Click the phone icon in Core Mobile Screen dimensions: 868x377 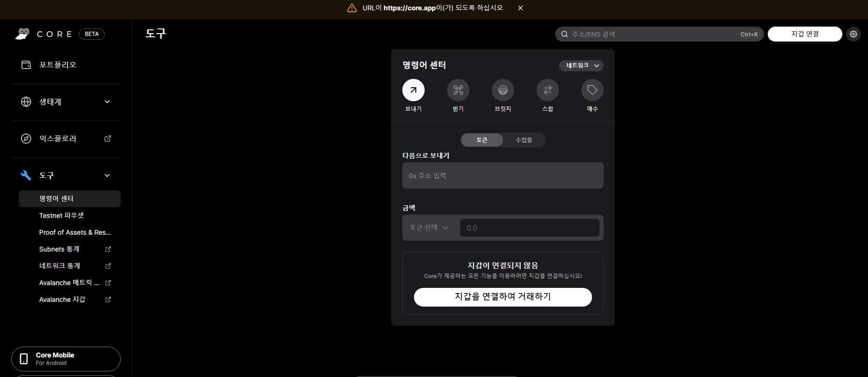pyautogui.click(x=24, y=359)
